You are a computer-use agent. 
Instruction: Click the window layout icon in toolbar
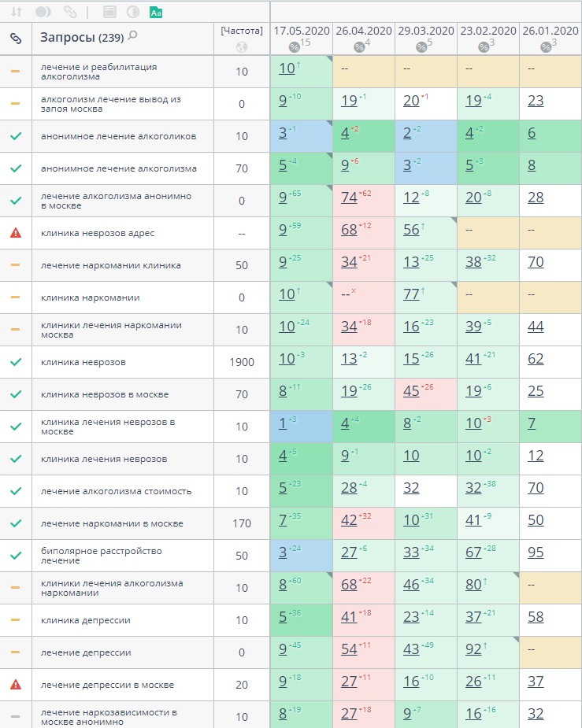110,12
